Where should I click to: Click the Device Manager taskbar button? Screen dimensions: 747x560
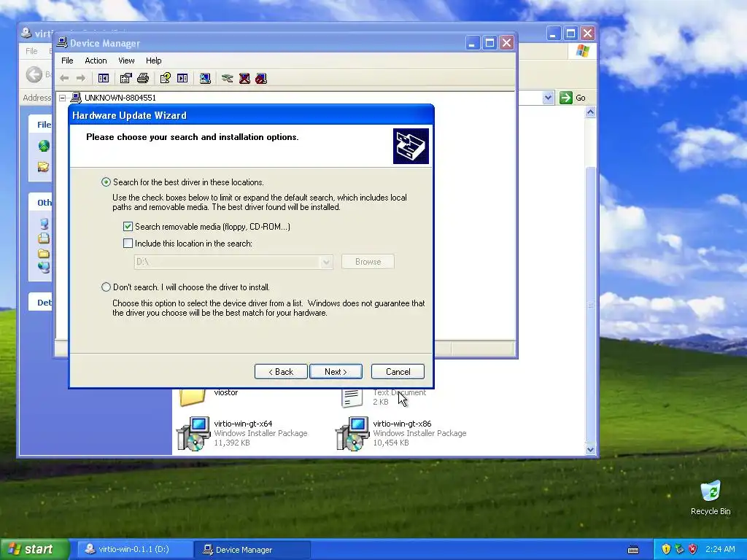252,550
